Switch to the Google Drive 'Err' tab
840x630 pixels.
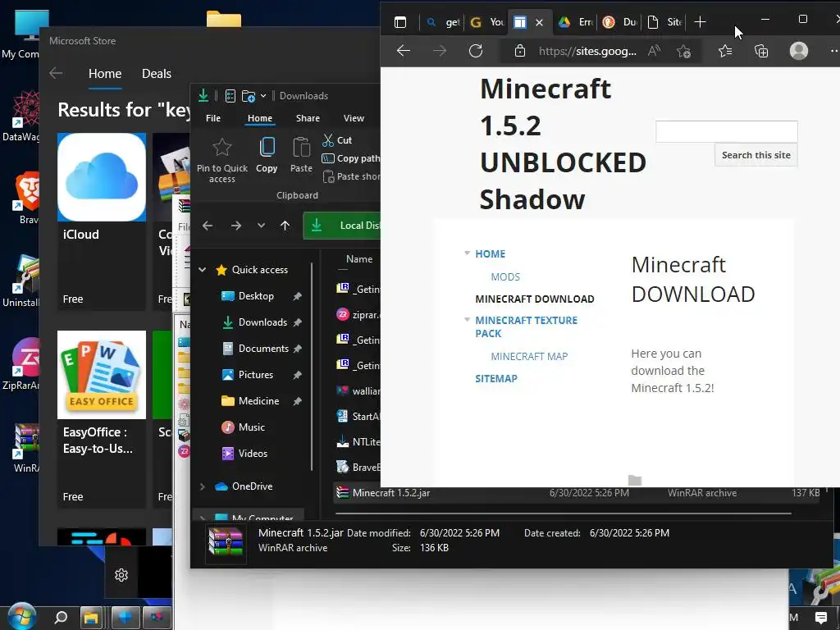[575, 22]
